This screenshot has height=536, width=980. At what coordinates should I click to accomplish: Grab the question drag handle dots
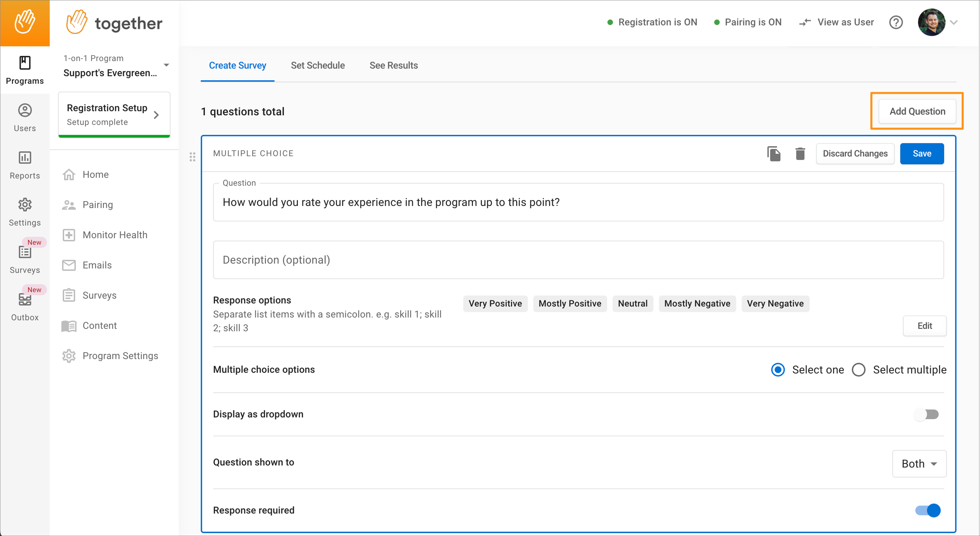(x=192, y=157)
